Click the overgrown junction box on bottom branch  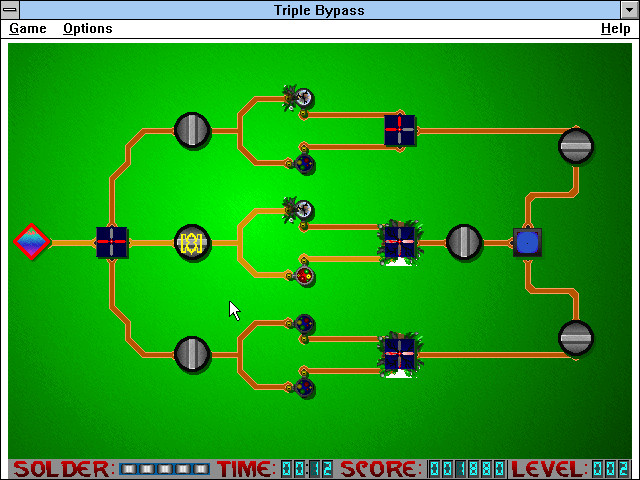click(x=400, y=354)
